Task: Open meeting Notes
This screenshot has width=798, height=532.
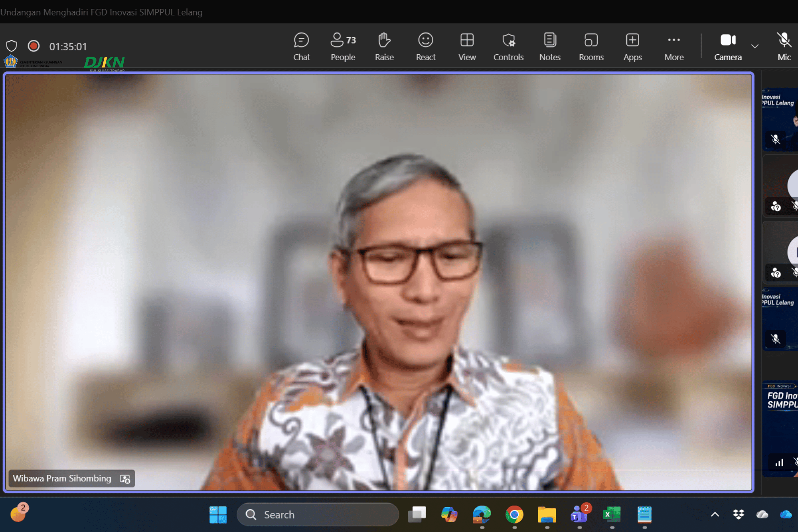Action: click(x=550, y=47)
